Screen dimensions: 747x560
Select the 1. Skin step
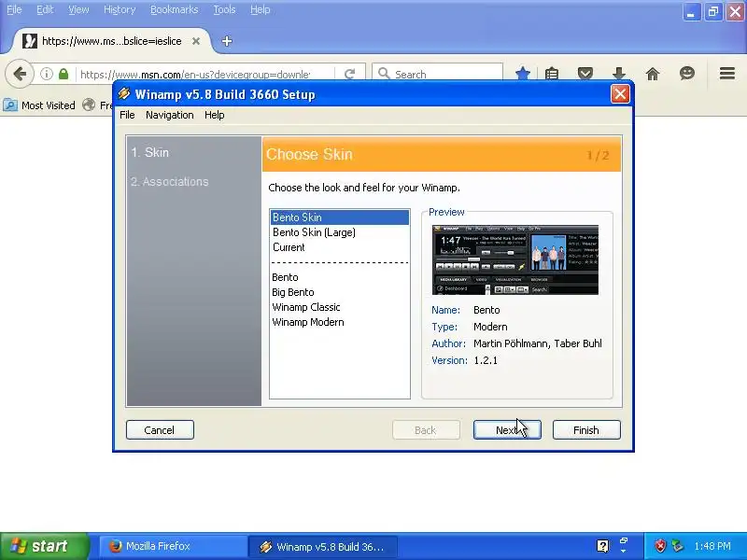(150, 152)
